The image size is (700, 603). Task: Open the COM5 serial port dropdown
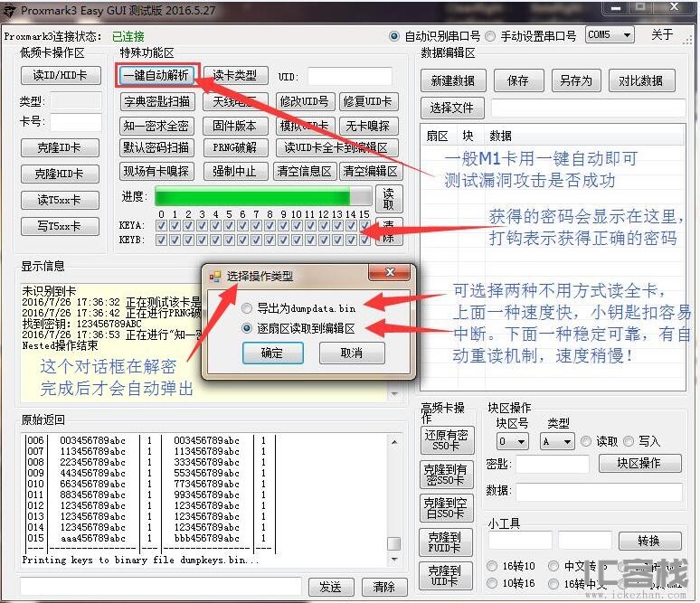pyautogui.click(x=610, y=35)
